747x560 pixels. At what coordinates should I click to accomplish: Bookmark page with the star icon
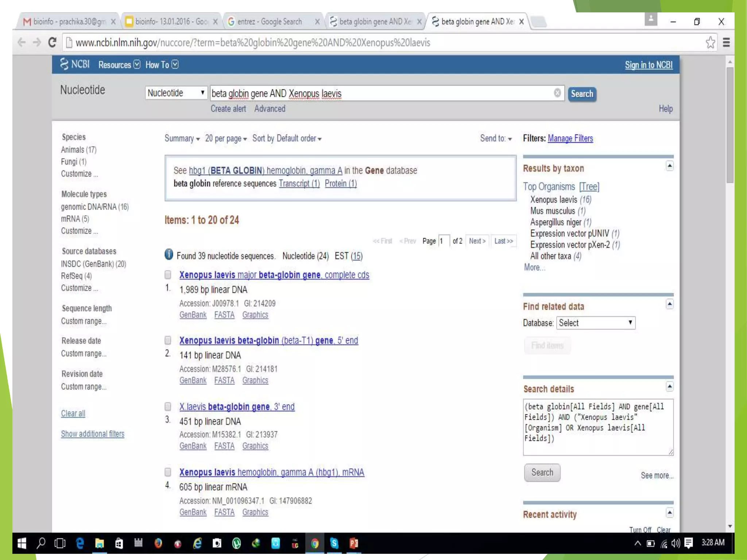point(710,42)
